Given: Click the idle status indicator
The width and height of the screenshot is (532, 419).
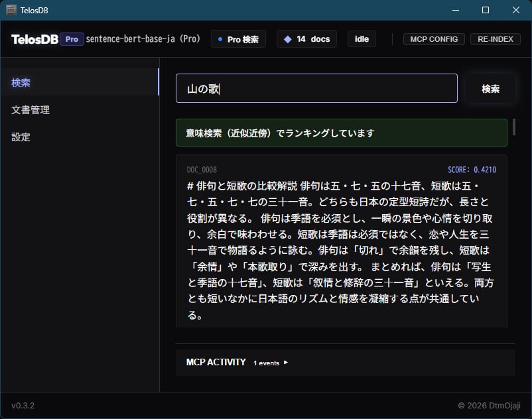Looking at the screenshot, I should point(362,39).
